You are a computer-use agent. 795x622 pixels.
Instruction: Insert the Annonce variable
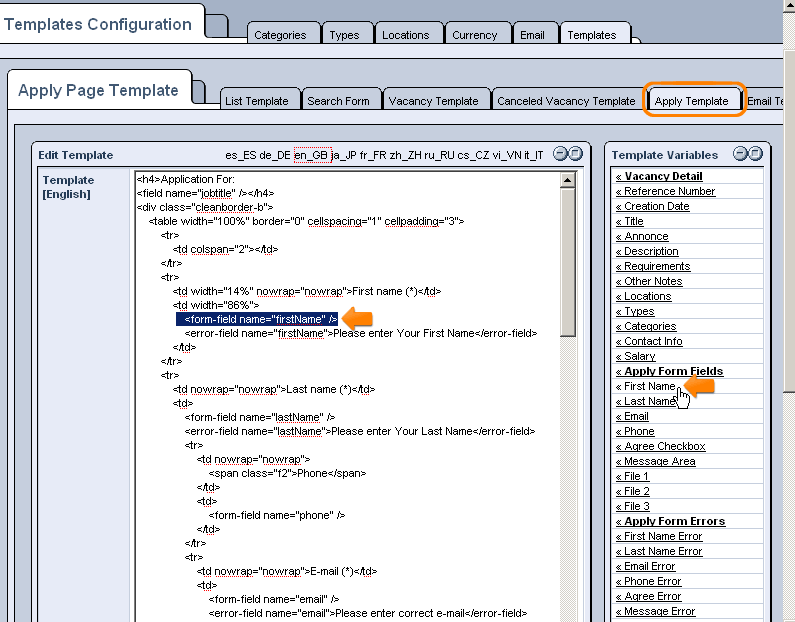tap(642, 236)
